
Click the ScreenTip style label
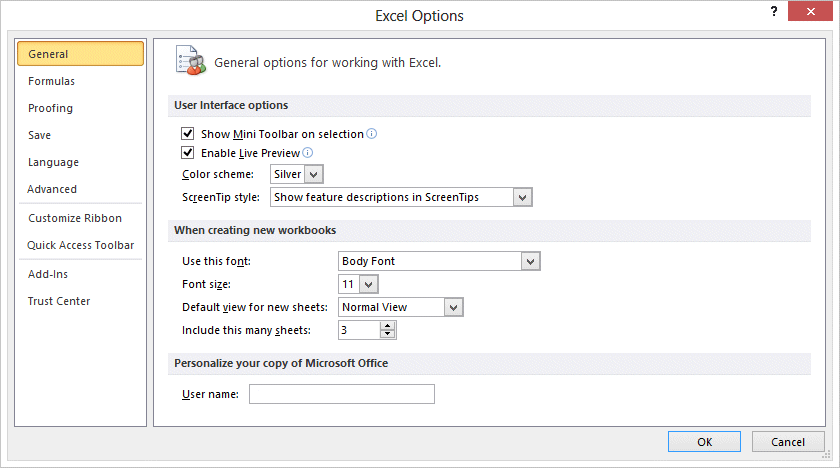[221, 198]
